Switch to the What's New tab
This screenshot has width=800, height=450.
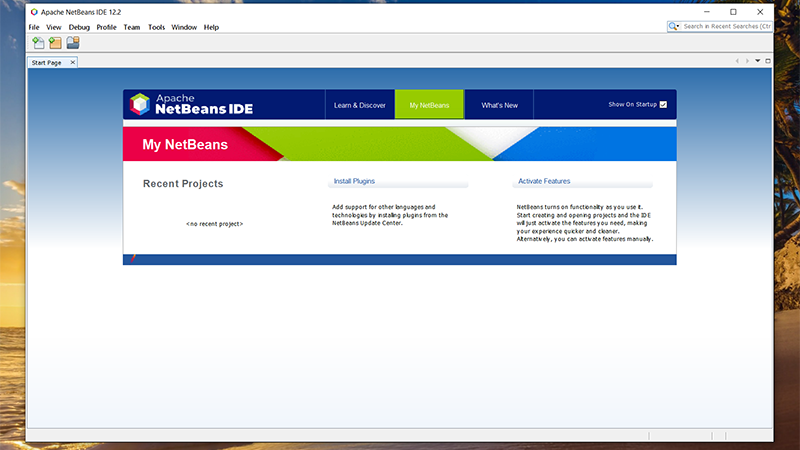coord(499,105)
